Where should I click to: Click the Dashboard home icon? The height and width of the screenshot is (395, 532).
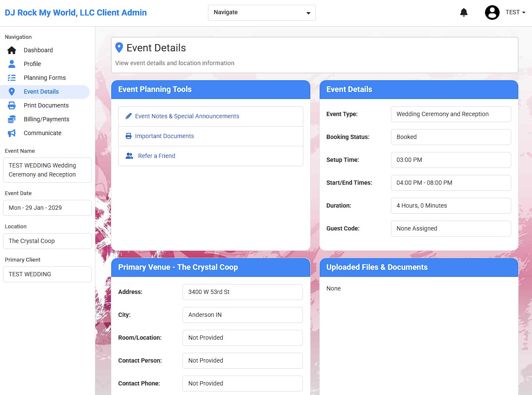click(12, 50)
